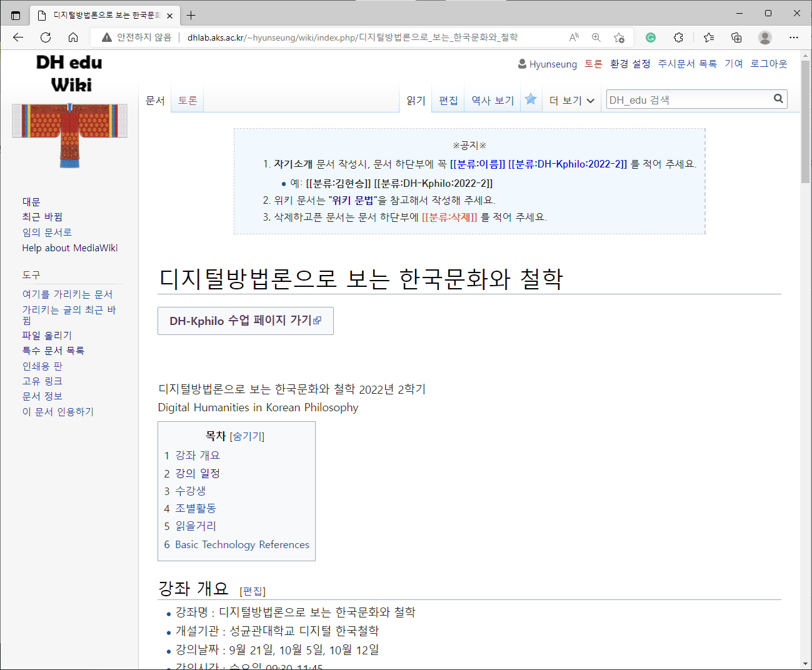This screenshot has height=670, width=812.
Task: Go back to the previous page
Action: [18, 37]
